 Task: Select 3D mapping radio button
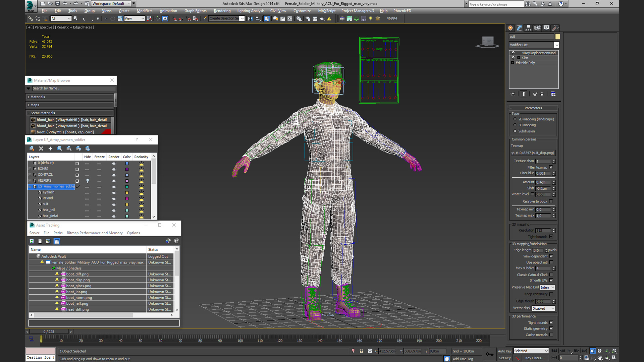pyautogui.click(x=515, y=125)
